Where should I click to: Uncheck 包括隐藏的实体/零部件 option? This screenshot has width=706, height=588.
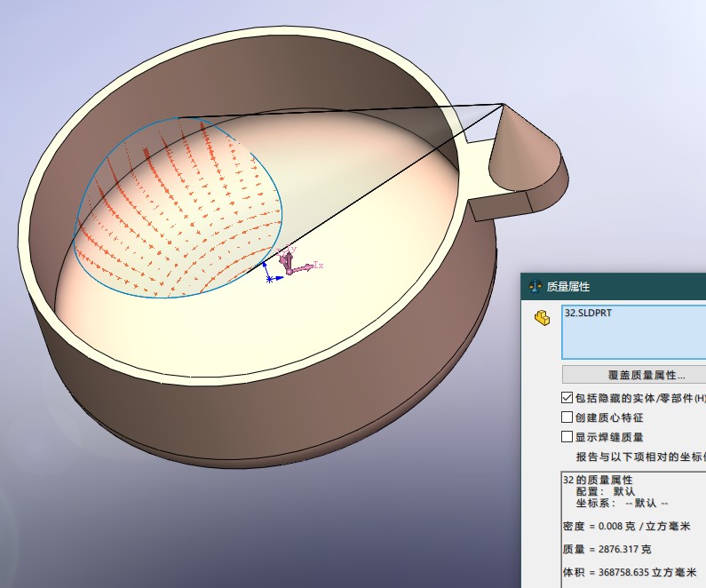point(567,398)
